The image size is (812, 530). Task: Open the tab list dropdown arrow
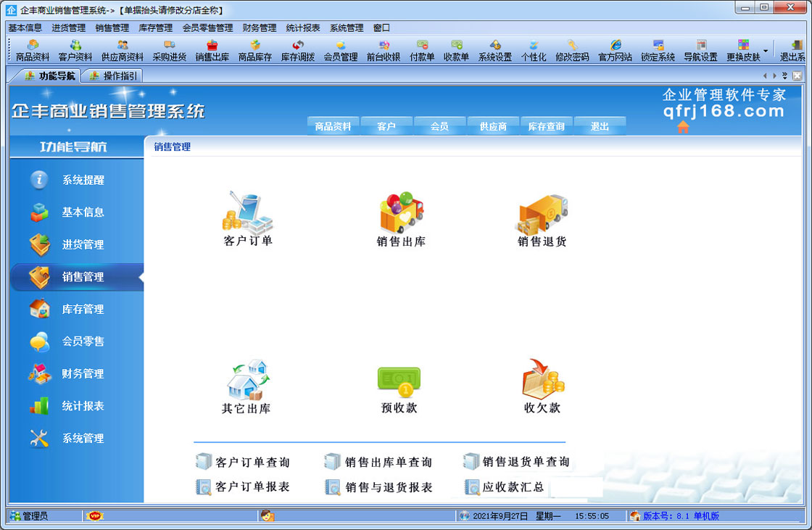[784, 75]
